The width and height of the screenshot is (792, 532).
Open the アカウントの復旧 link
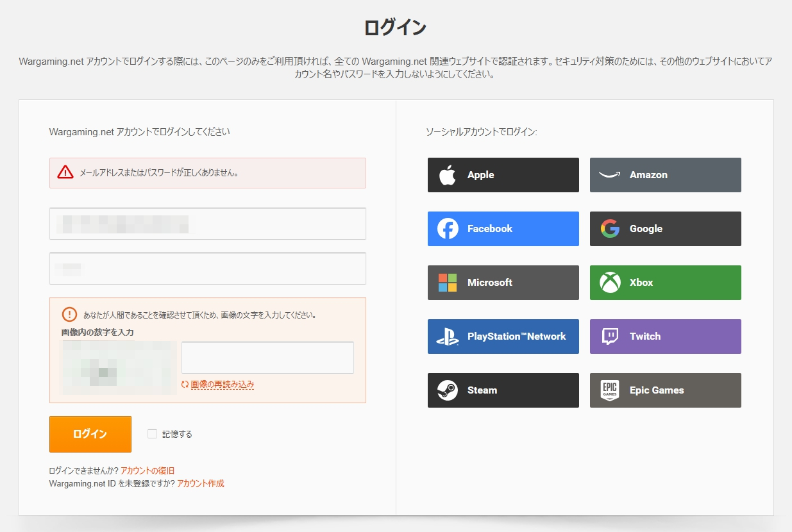point(147,470)
